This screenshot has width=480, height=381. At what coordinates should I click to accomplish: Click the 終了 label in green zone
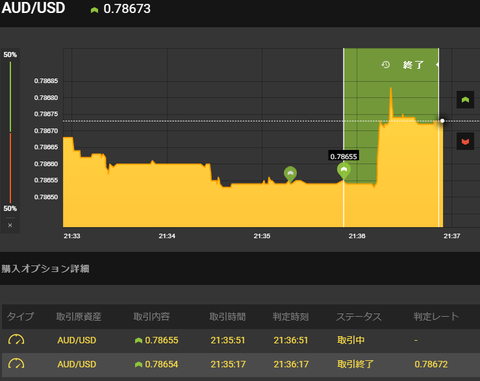click(x=413, y=65)
